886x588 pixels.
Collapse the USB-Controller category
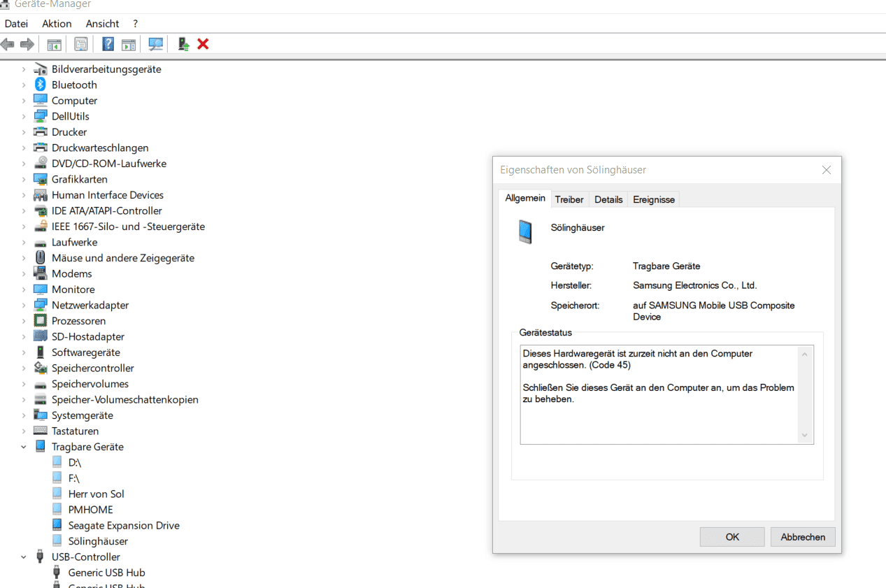point(23,557)
